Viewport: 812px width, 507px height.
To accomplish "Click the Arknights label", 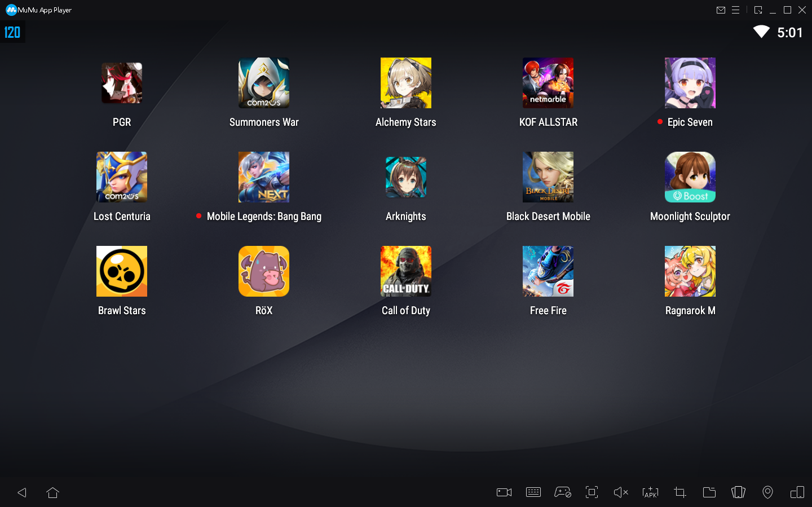I will [x=406, y=217].
